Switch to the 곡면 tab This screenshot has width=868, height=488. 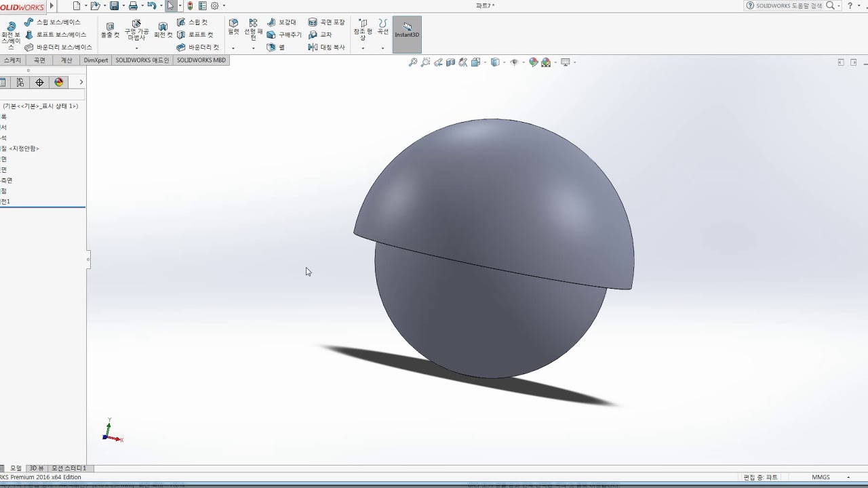(39, 60)
